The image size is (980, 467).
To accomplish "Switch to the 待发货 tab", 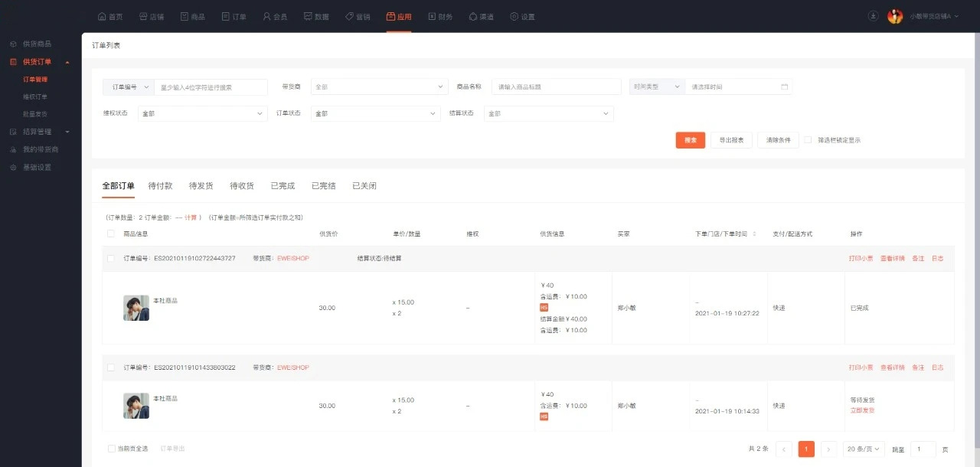I will (x=200, y=186).
